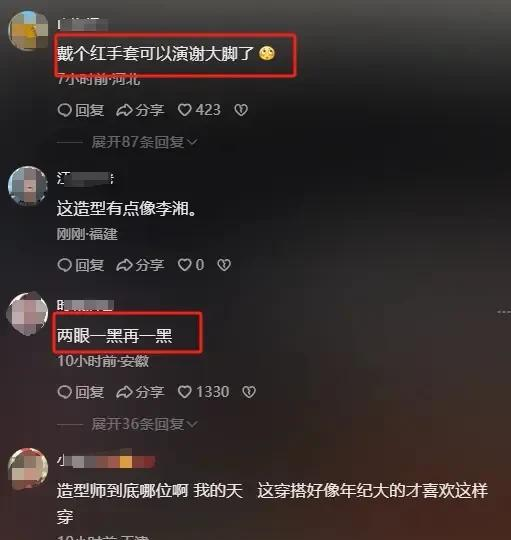Expand the 36 replies thread

(145, 424)
